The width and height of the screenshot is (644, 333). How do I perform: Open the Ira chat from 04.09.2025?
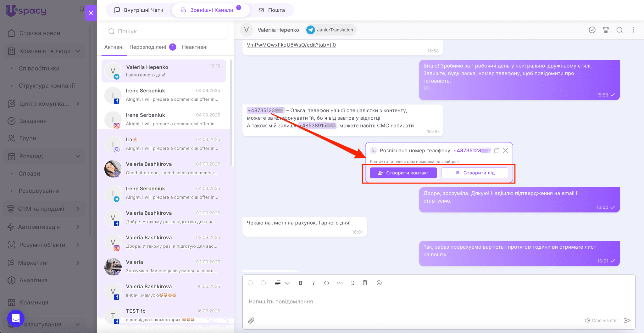164,144
